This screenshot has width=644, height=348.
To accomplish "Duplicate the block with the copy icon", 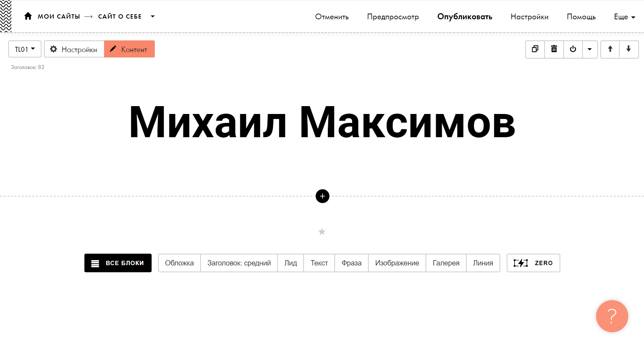I will tap(535, 49).
